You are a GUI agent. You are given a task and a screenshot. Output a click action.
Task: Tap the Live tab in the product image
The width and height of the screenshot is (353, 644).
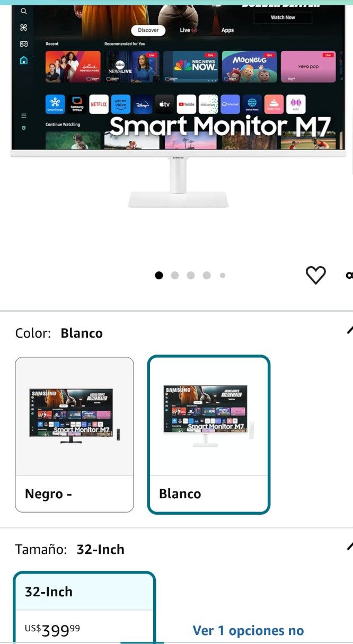[x=188, y=30]
